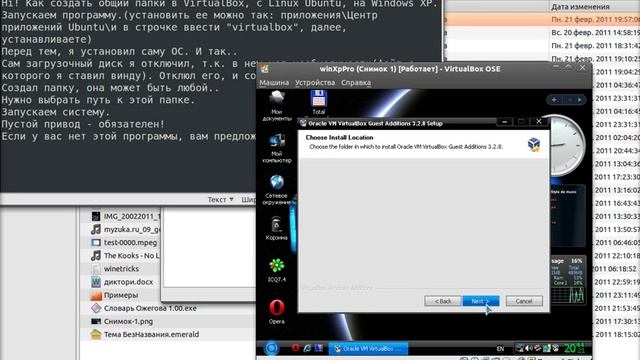Select The Kooks audio file

click(x=131, y=256)
